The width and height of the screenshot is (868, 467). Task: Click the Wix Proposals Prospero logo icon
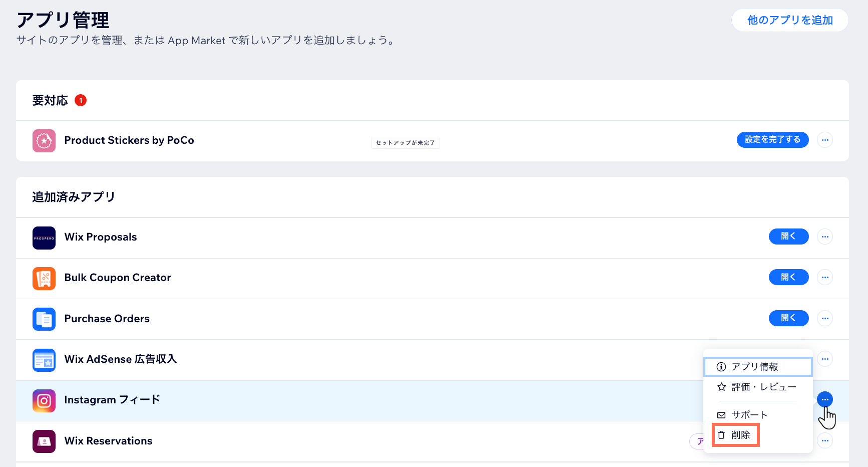[44, 238]
